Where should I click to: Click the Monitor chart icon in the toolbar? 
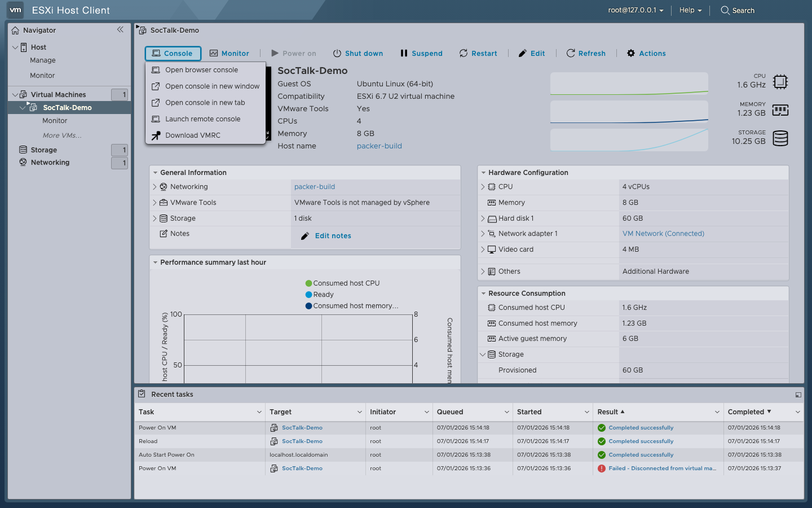tap(214, 53)
